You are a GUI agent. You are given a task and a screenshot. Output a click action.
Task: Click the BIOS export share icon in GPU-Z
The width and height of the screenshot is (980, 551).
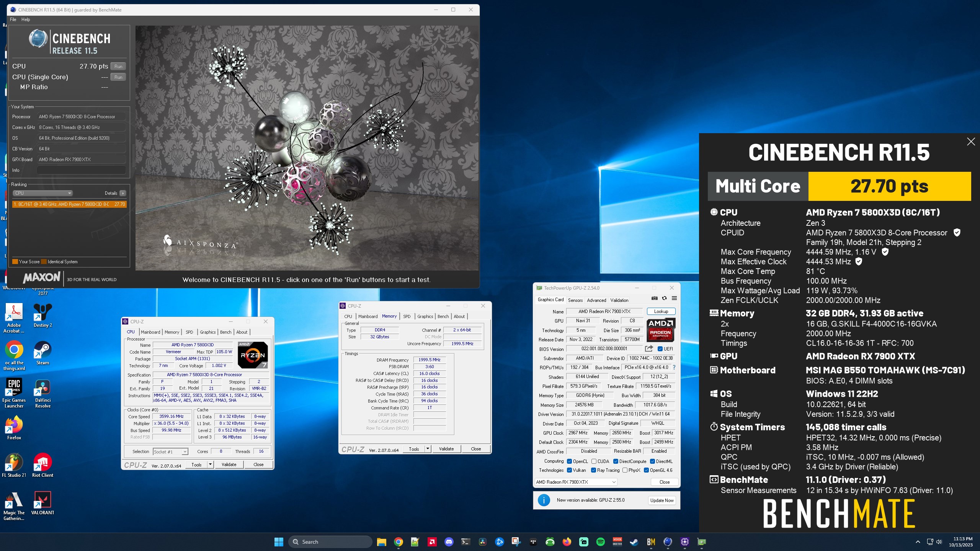pyautogui.click(x=649, y=349)
